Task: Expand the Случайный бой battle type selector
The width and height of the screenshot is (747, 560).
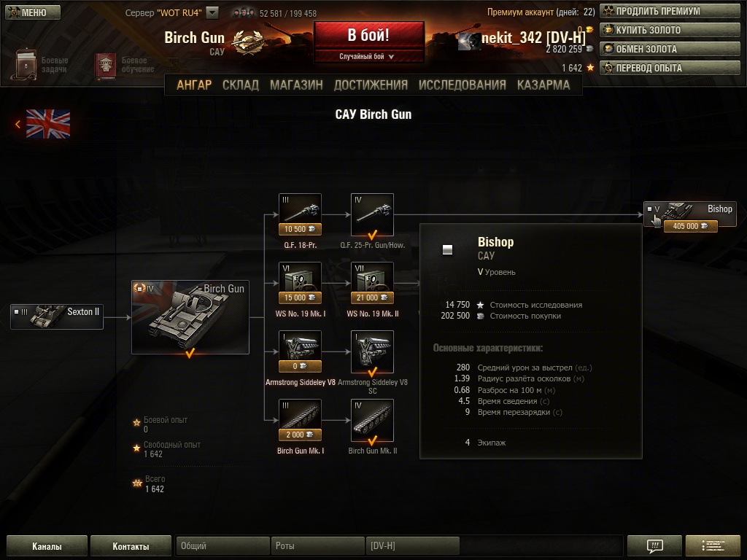Action: coord(368,56)
